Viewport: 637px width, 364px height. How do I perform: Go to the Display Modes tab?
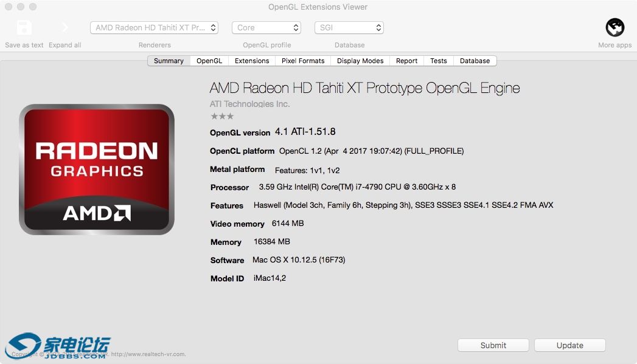click(x=360, y=61)
